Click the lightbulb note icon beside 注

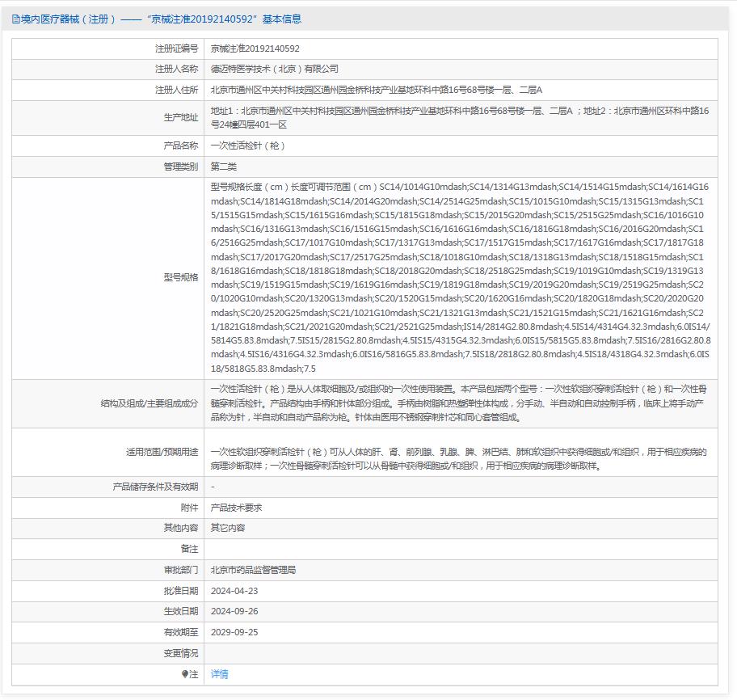[185, 674]
